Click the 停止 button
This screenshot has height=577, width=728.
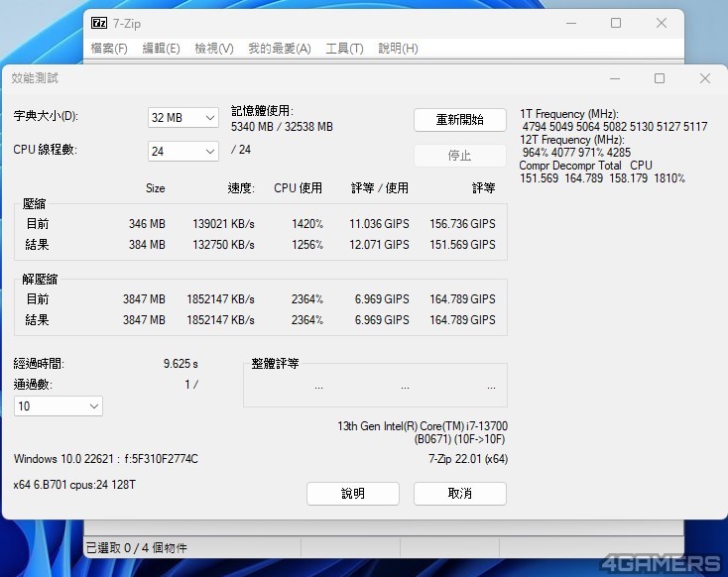pos(459,155)
